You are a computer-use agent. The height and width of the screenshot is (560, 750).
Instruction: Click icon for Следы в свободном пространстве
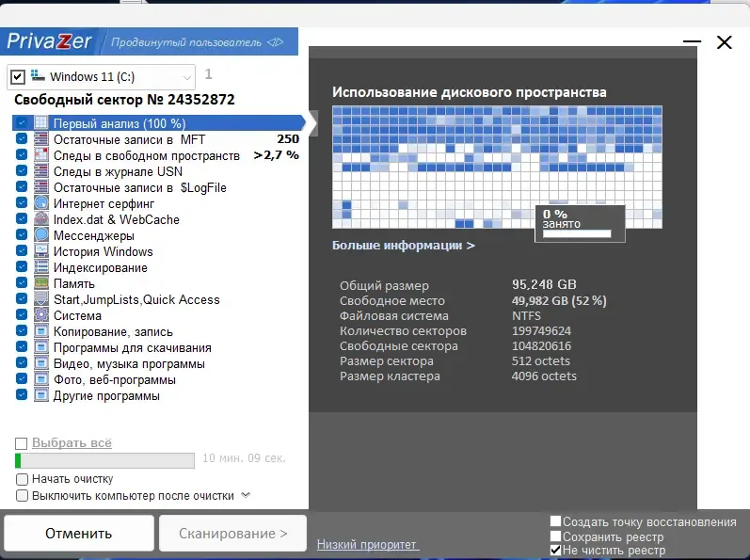41,155
